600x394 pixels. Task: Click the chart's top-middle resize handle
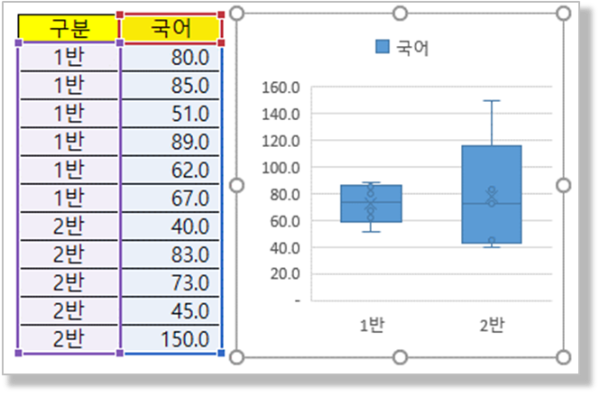(x=400, y=13)
